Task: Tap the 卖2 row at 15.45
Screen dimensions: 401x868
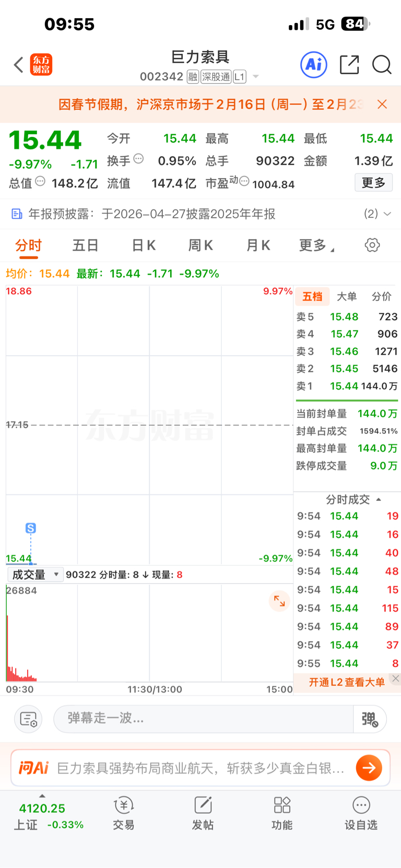Action: pos(347,369)
